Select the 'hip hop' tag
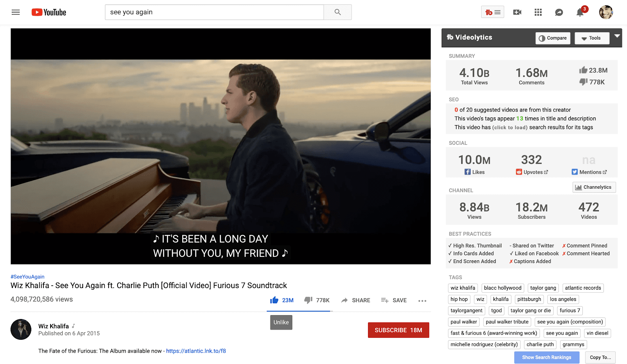The height and width of the screenshot is (364, 627). [459, 299]
